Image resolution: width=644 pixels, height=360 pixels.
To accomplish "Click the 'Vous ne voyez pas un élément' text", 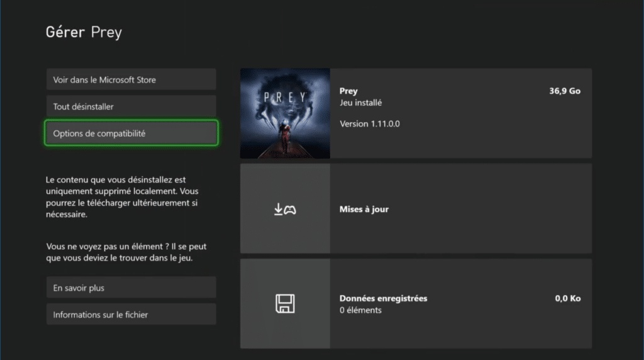I will pos(126,252).
